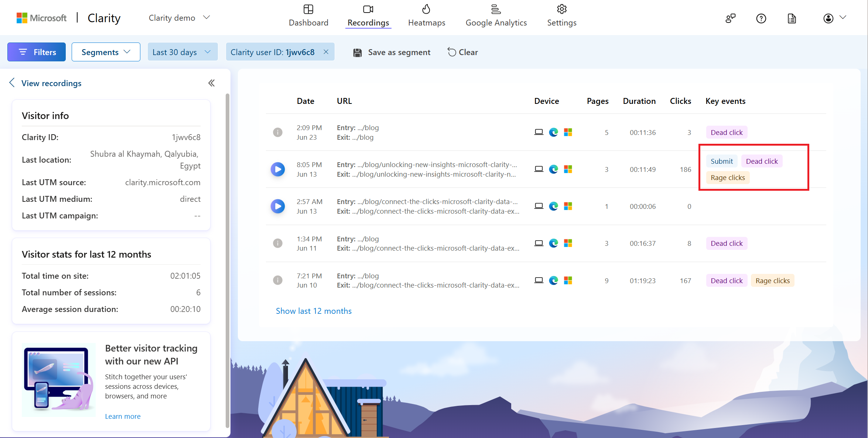Open the Dashboard tab
The height and width of the screenshot is (438, 868).
coord(308,16)
